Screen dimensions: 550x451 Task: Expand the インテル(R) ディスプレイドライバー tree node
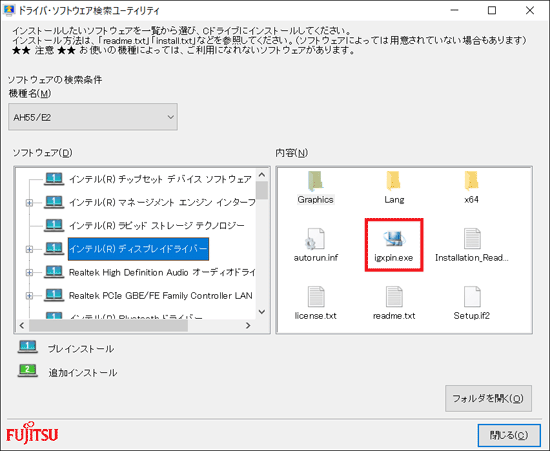point(29,249)
